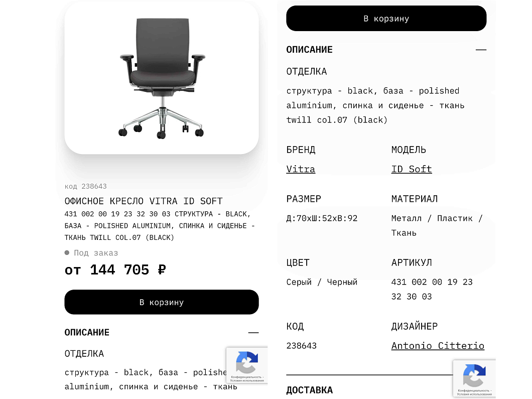
Task: Click the right panel 'В корзину' button
Action: (x=386, y=19)
